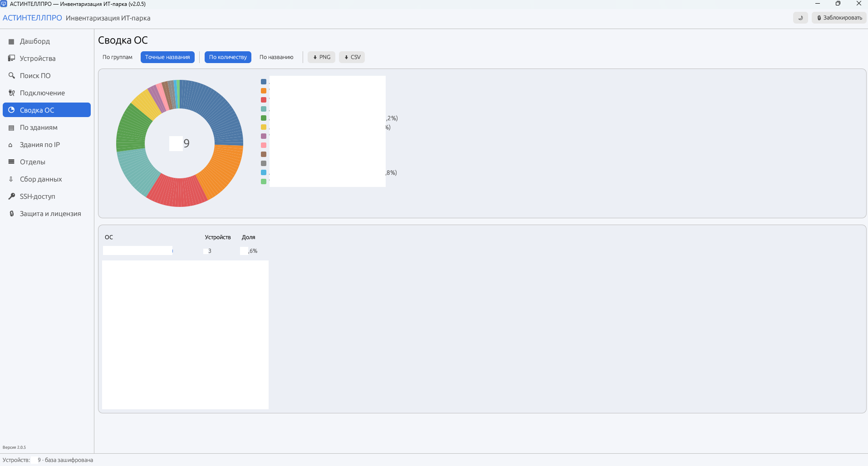Go to Поиск ПО page

pos(47,76)
